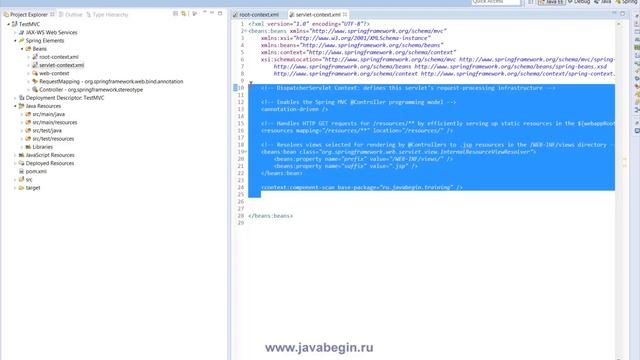Toggle Link with Editor in Project Explorer
Image resolution: width=640 pixels, height=360 pixels.
click(x=184, y=13)
